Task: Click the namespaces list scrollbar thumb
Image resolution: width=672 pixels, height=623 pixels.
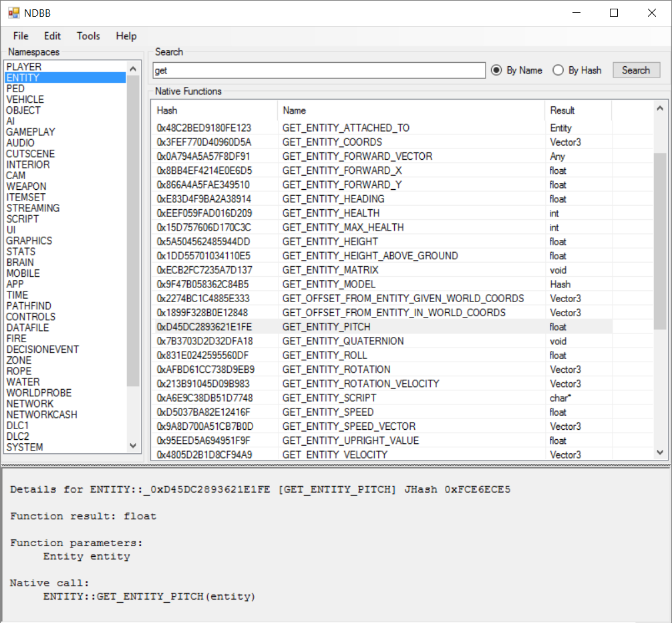Action: 133,231
